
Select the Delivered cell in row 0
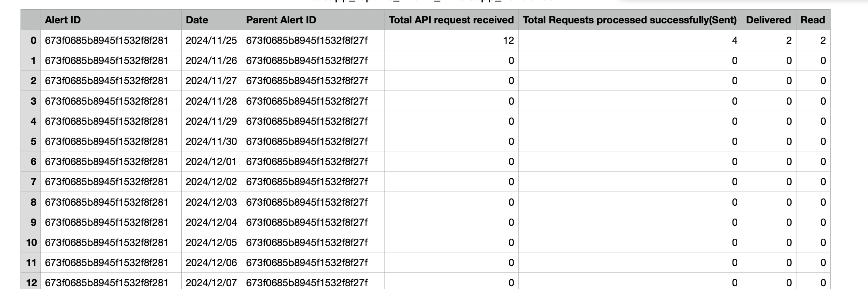pyautogui.click(x=769, y=41)
